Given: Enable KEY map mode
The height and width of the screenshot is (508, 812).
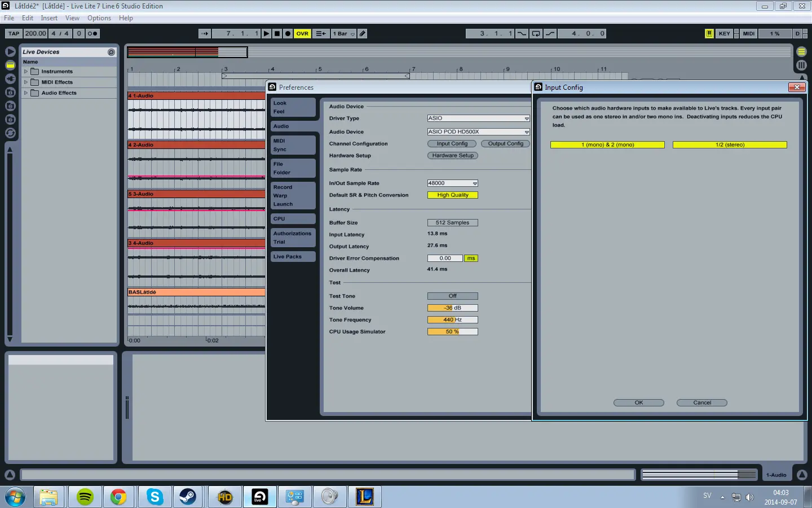Looking at the screenshot, I should [724, 33].
